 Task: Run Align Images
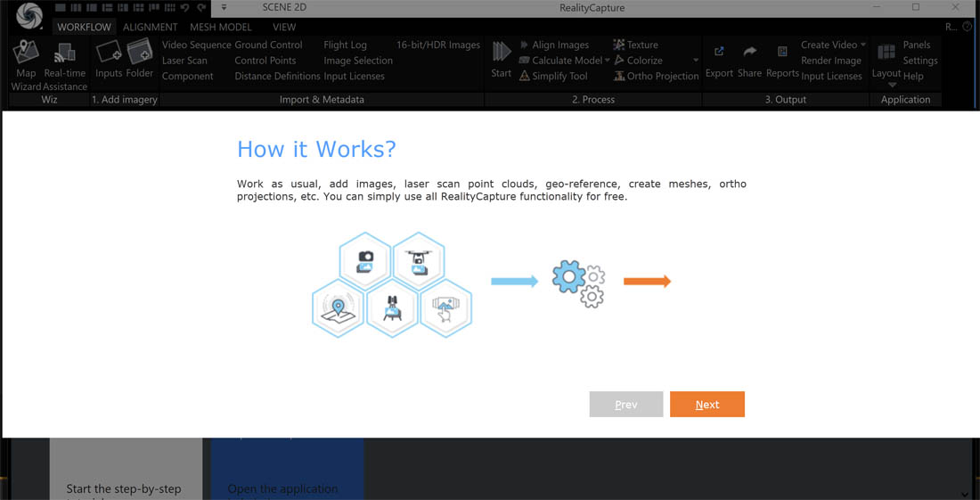tap(554, 45)
